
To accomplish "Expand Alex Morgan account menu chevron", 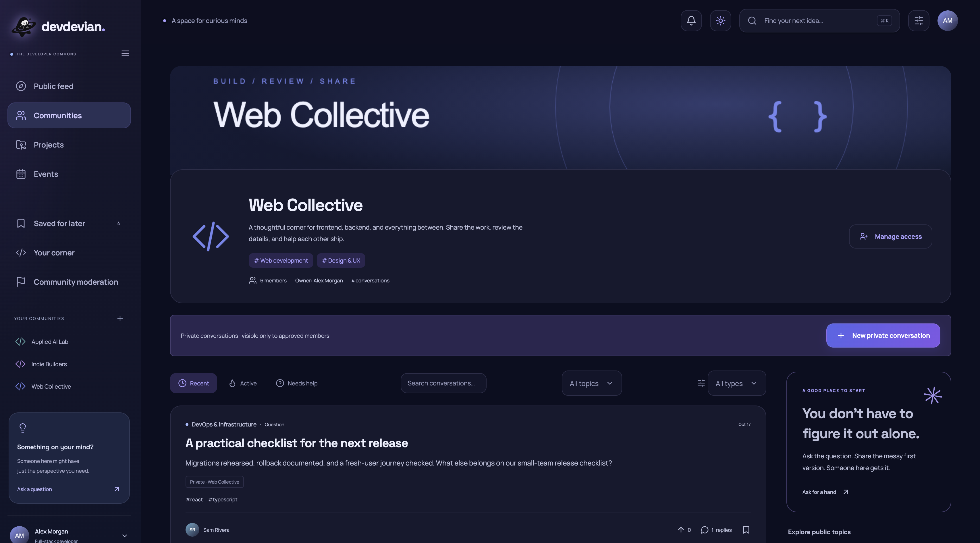I will tap(124, 536).
